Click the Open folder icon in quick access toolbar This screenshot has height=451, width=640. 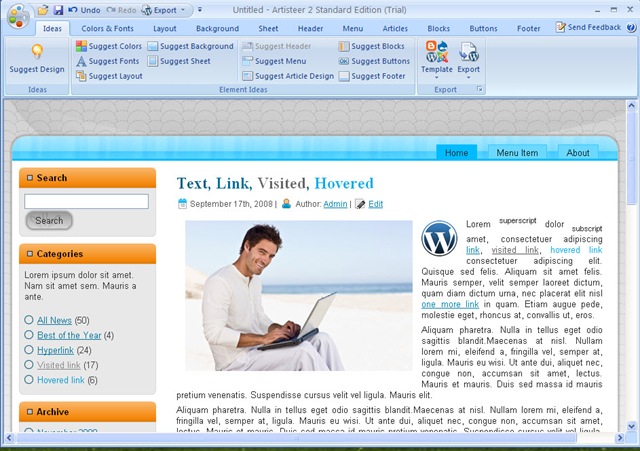[x=43, y=10]
